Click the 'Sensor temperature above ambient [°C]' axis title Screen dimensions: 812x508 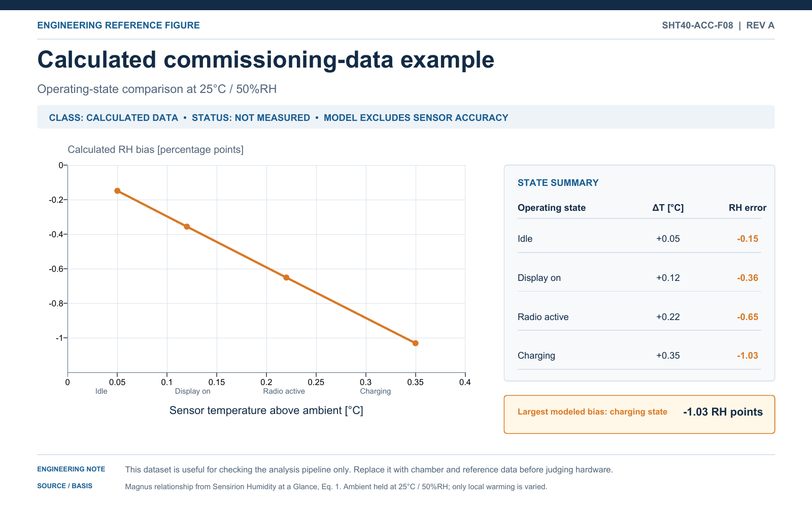pyautogui.click(x=266, y=410)
